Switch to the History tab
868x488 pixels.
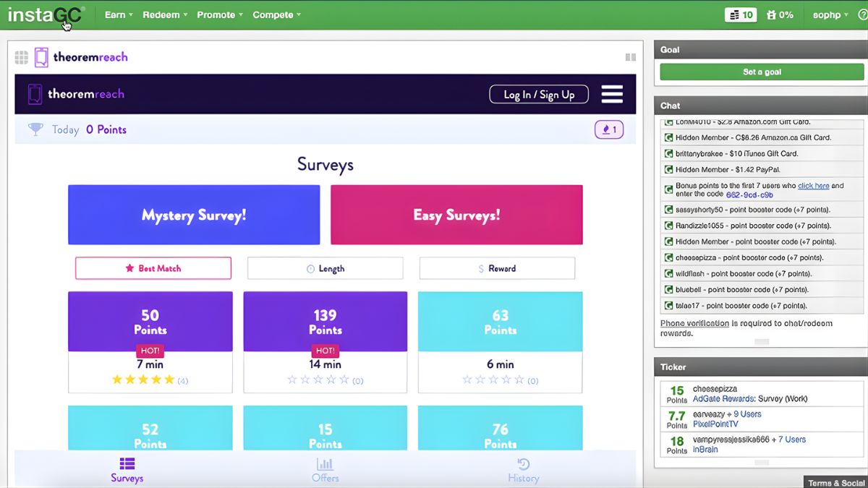pos(523,470)
